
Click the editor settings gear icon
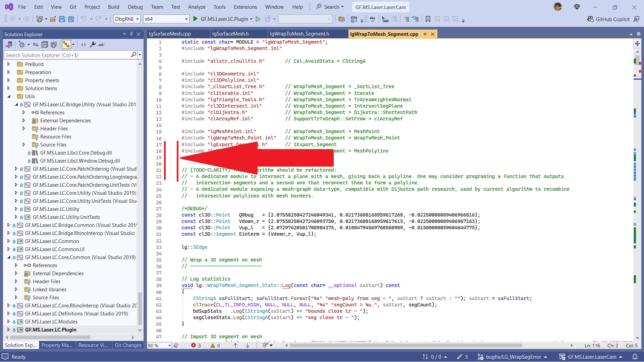tap(638, 34)
